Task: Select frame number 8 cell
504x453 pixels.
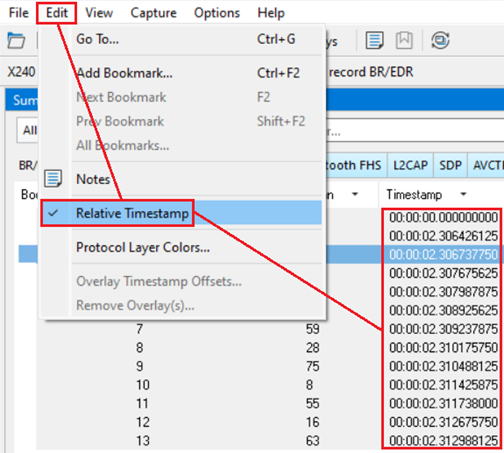Action: [x=140, y=348]
